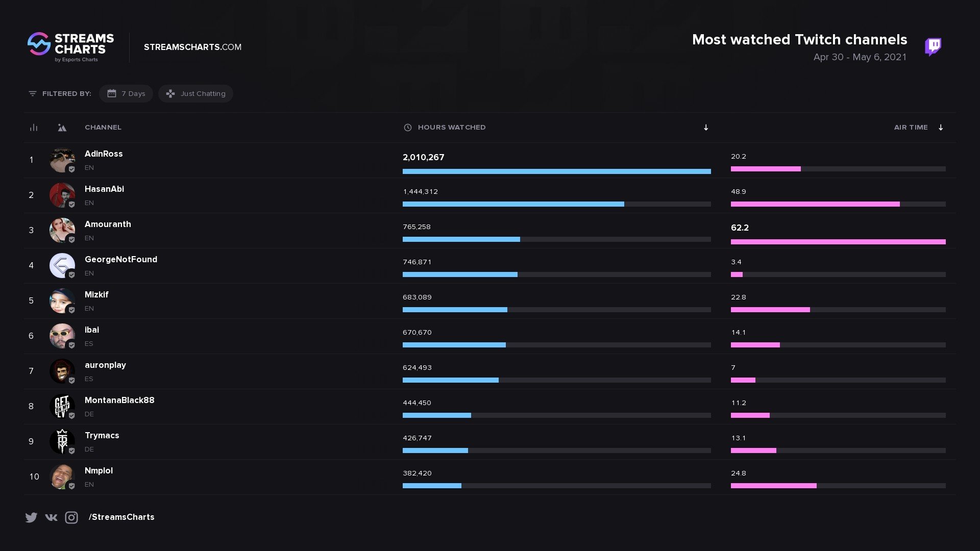This screenshot has width=980, height=551.
Task: Click AdinRoss hours watched blue bar
Action: click(556, 171)
